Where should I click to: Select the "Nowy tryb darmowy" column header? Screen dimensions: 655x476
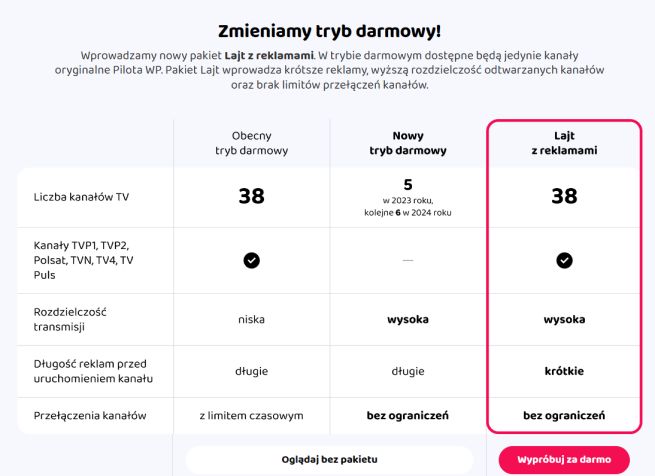point(407,143)
